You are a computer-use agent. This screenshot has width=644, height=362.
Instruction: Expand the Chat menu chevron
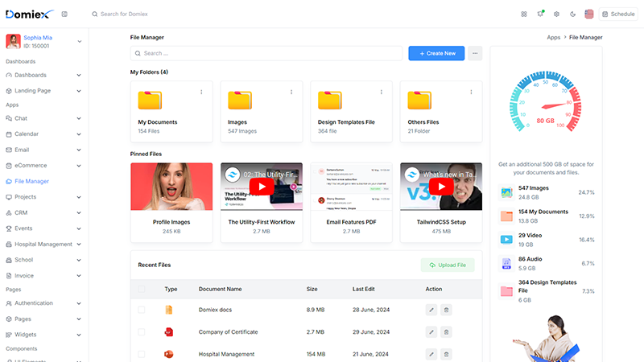[x=79, y=118]
